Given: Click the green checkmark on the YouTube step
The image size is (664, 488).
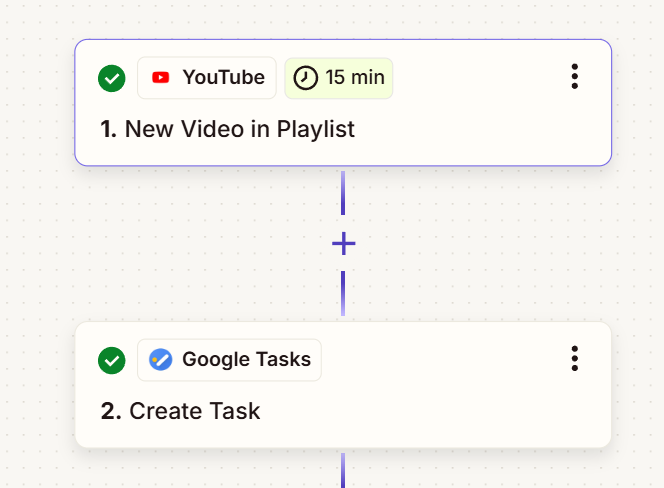Looking at the screenshot, I should coord(112,78).
